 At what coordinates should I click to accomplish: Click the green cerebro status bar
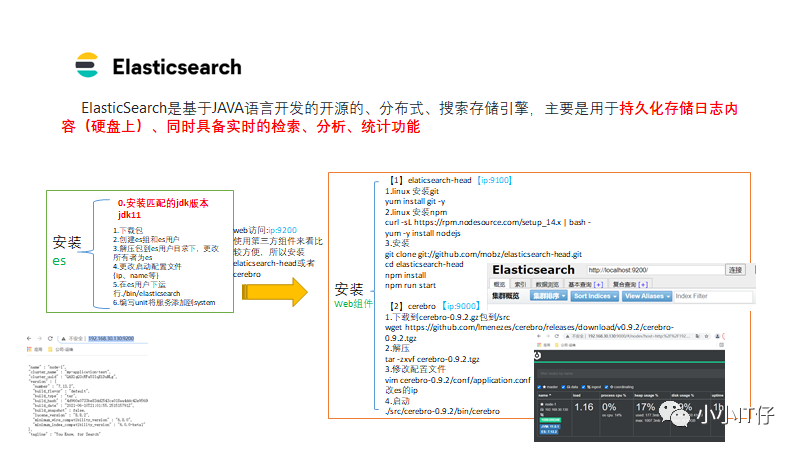[629, 362]
